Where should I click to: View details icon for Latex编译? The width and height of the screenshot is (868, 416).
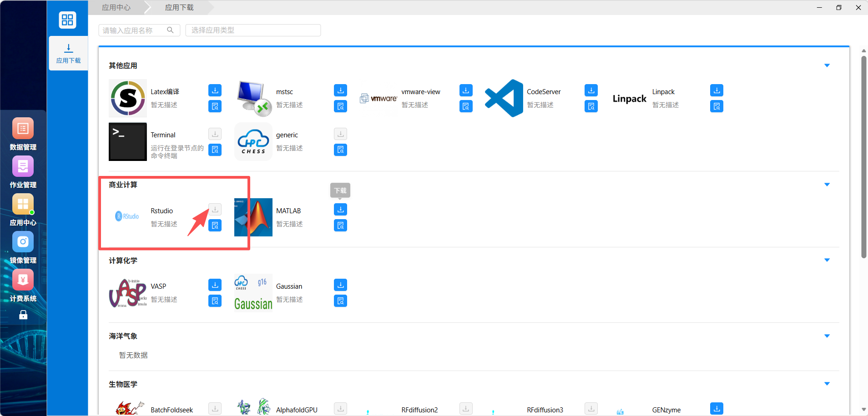[215, 106]
